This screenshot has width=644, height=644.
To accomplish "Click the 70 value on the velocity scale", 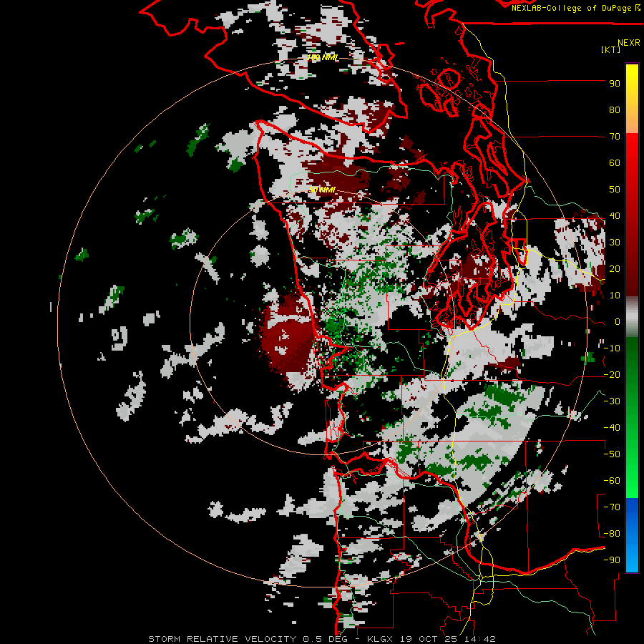I will point(615,137).
